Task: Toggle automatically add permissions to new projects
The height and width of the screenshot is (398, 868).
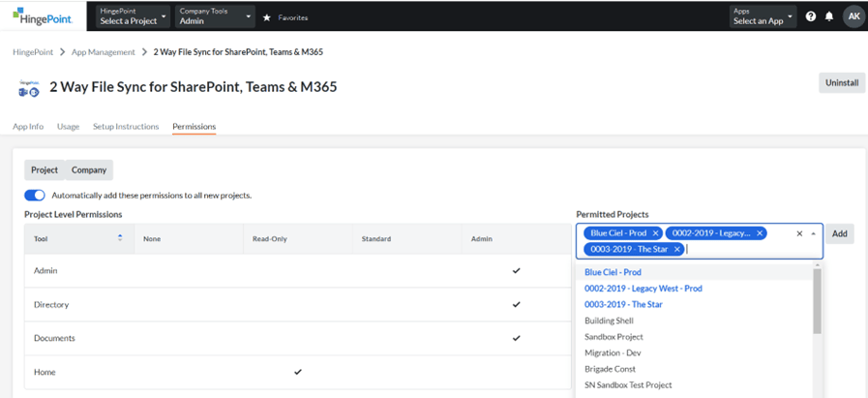Action: pos(35,196)
